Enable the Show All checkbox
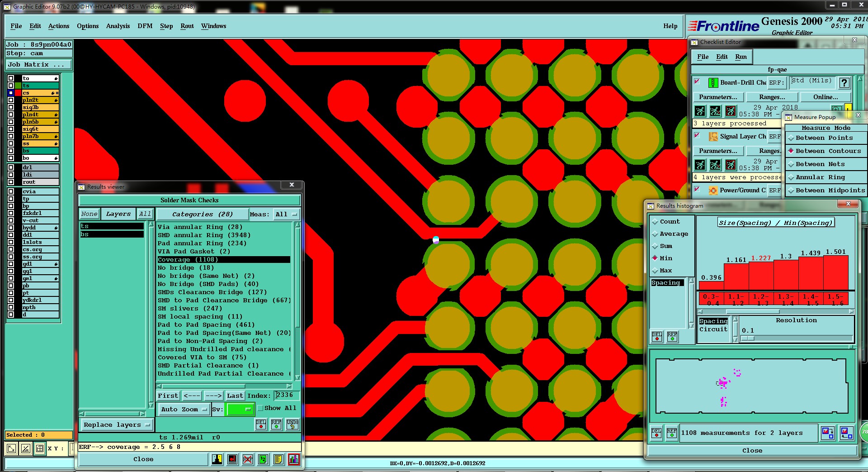 click(x=260, y=408)
